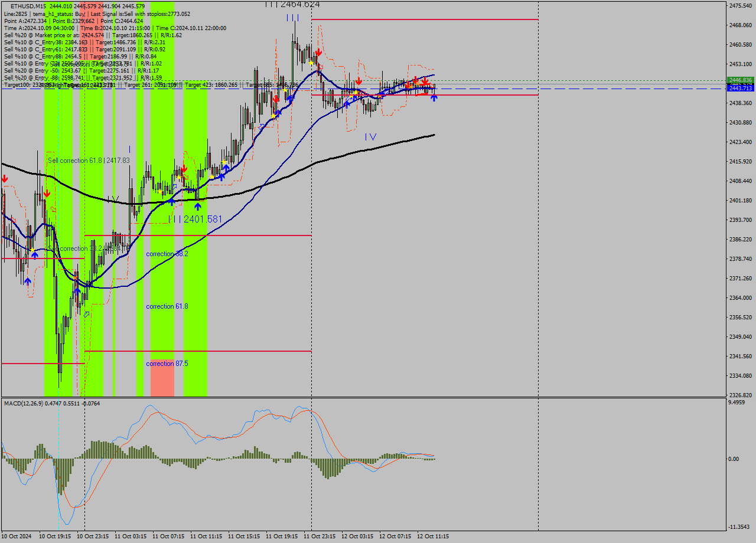Screen dimensions: 756x543
Task: Click the 'Point A:2472.334' info line
Action: tap(73, 20)
